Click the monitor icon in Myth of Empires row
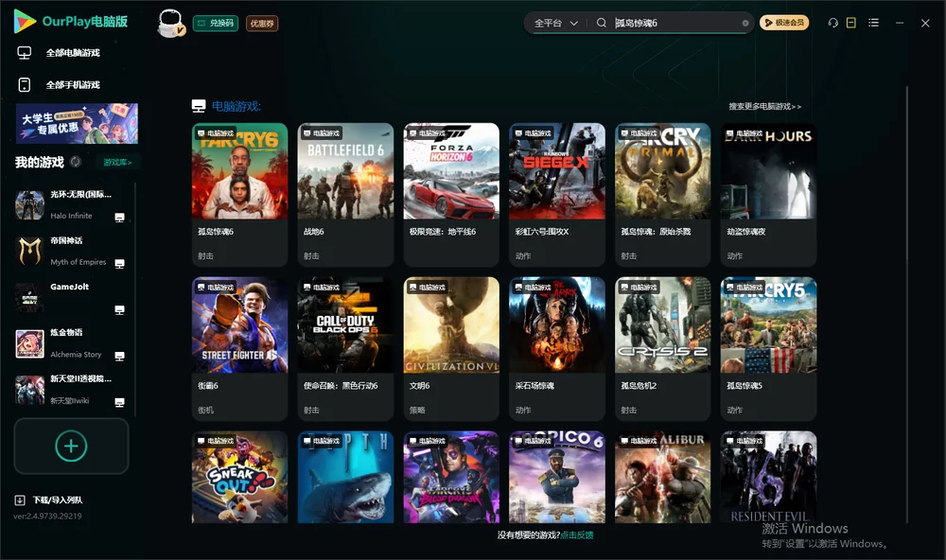Image resolution: width=946 pixels, height=560 pixels. (x=119, y=264)
